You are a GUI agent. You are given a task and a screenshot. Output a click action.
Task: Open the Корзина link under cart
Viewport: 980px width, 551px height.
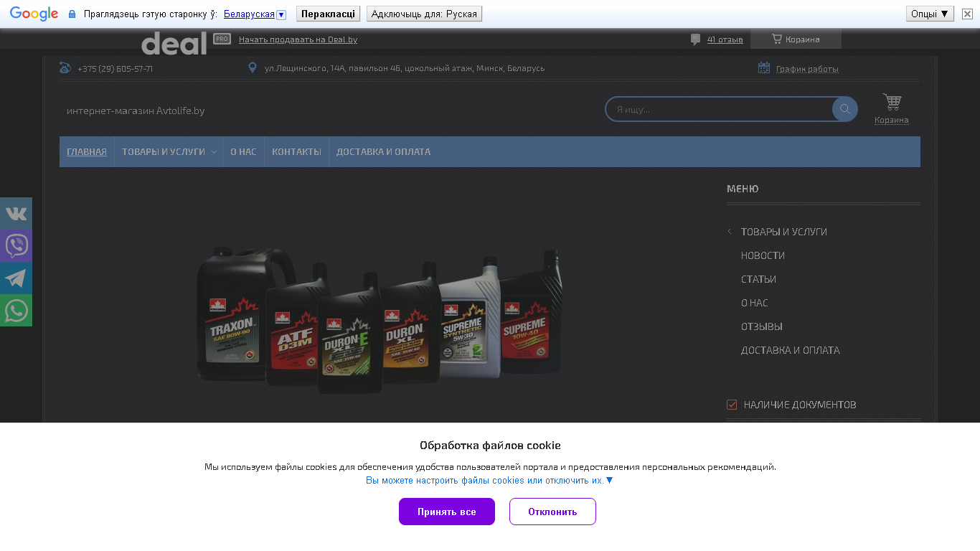point(892,120)
